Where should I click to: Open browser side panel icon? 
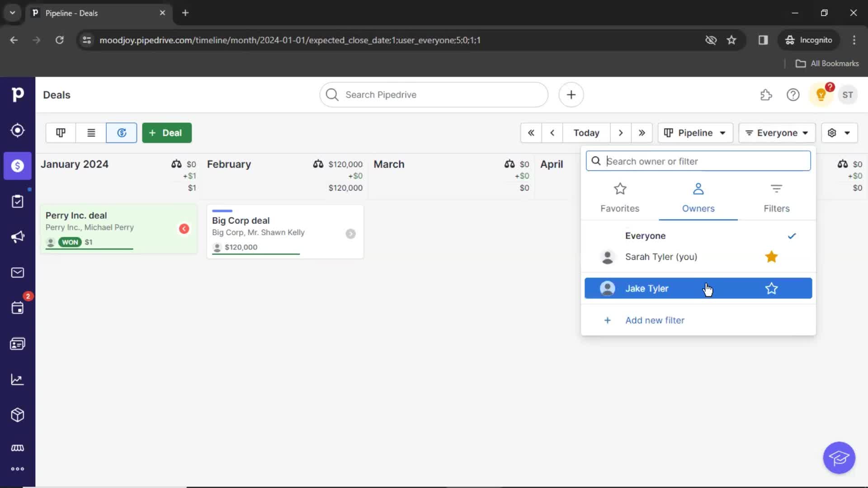tap(763, 40)
